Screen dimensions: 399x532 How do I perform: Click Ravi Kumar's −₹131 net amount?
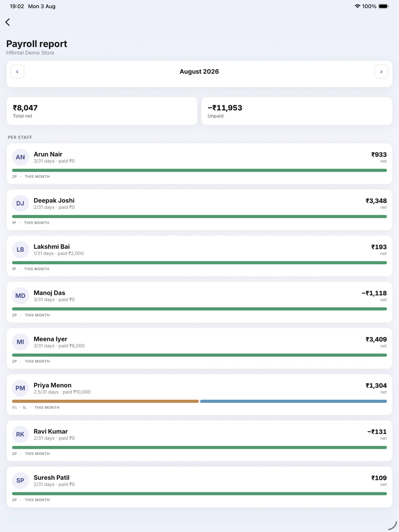377,432
